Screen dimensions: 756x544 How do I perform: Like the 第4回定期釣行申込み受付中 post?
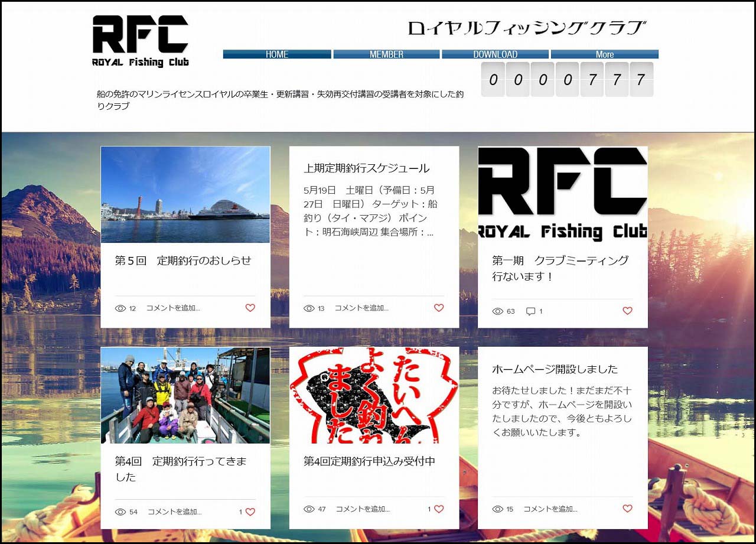[439, 509]
